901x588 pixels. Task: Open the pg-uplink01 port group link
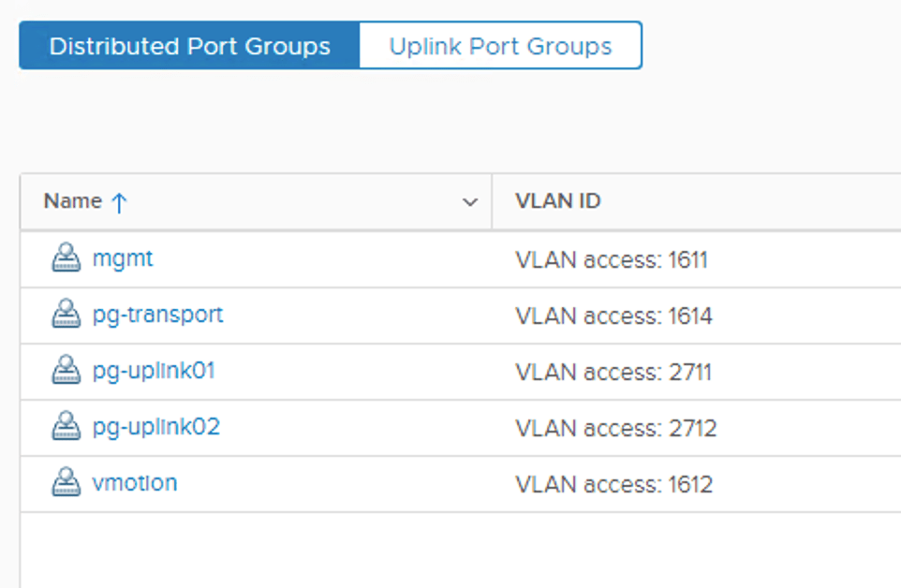(x=154, y=371)
